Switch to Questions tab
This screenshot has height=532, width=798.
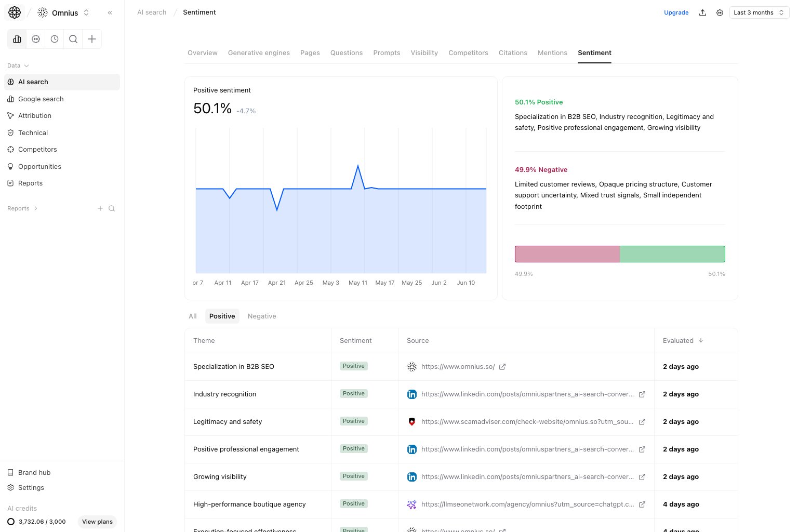[347, 53]
